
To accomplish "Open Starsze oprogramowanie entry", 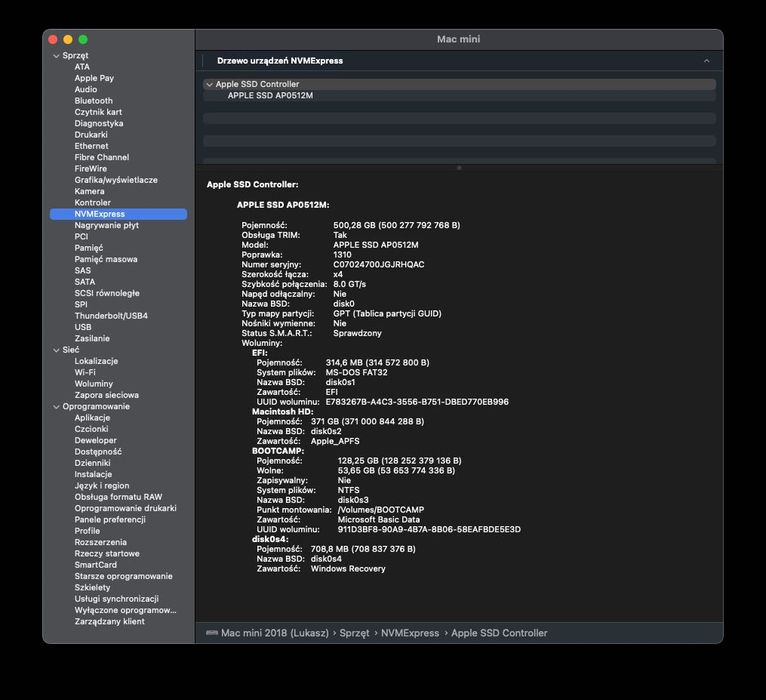I will tap(123, 576).
